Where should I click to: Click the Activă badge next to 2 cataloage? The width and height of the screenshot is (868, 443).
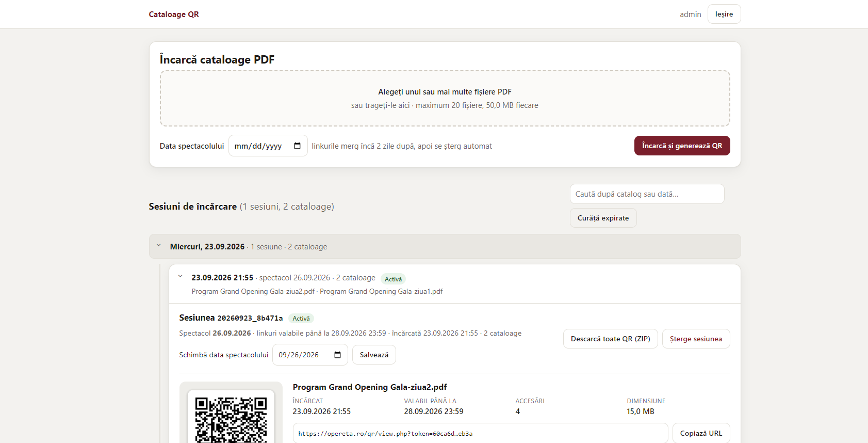(393, 279)
